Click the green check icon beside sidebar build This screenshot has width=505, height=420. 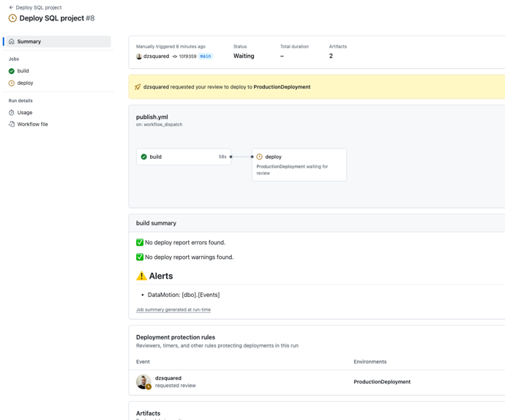point(12,71)
